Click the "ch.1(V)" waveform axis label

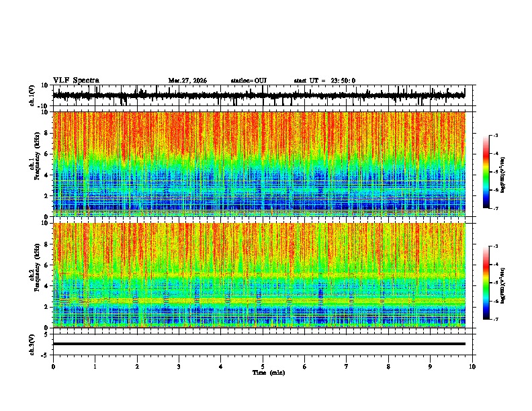32,95
